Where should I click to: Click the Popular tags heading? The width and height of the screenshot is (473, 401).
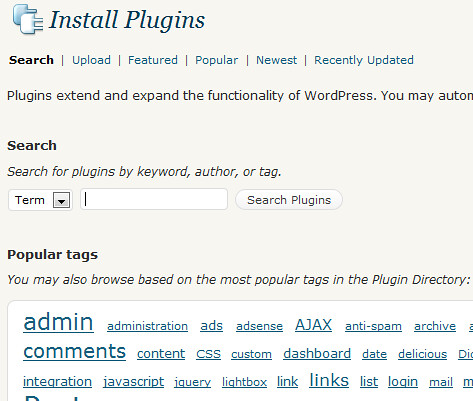[x=52, y=255]
